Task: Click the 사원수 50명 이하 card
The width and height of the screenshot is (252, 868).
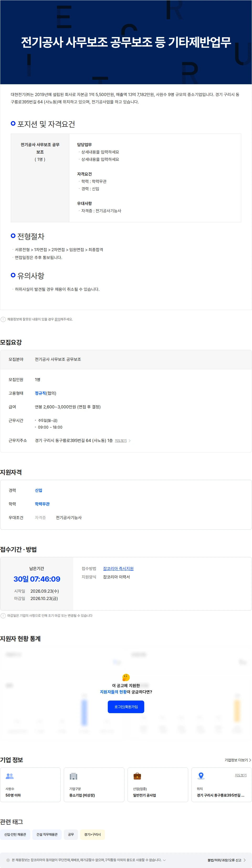Action: coord(30,785)
